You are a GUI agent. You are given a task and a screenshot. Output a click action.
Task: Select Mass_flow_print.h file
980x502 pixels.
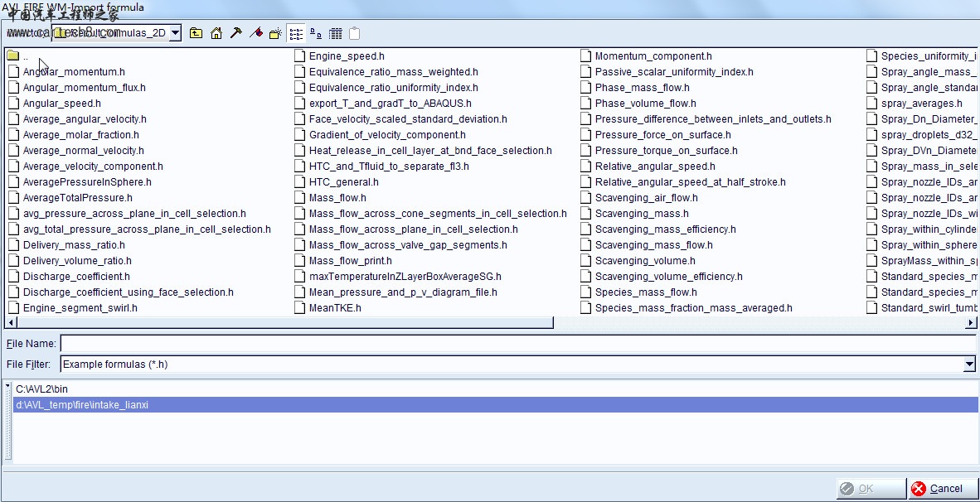coord(344,260)
